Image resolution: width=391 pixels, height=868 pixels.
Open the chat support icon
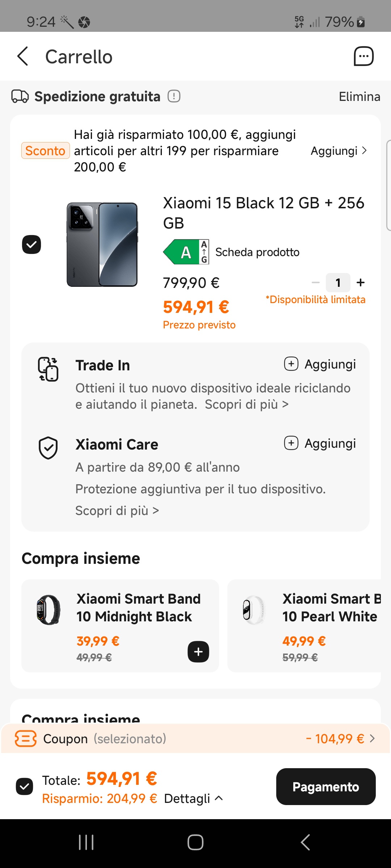tap(363, 56)
